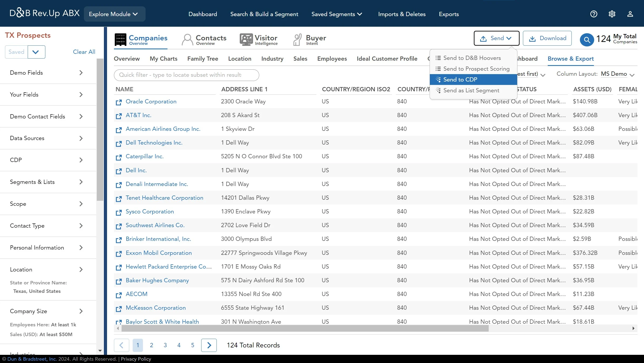Open Sysco Corporation external link icon

(x=119, y=212)
